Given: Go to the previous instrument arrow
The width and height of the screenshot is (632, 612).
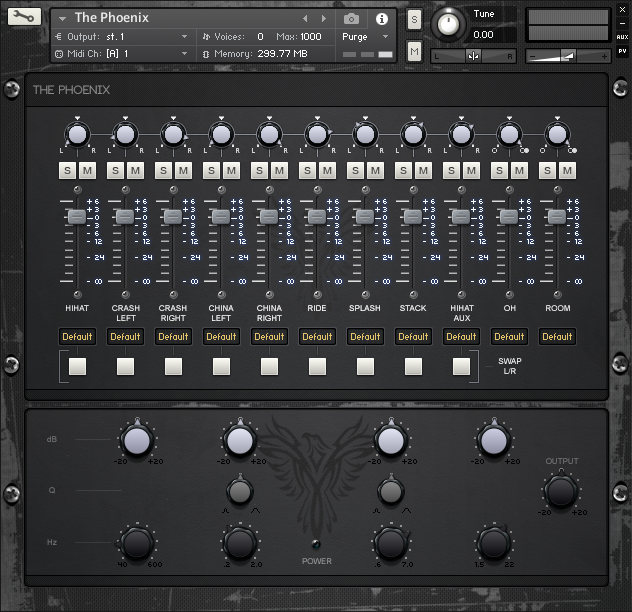Looking at the screenshot, I should [x=306, y=18].
